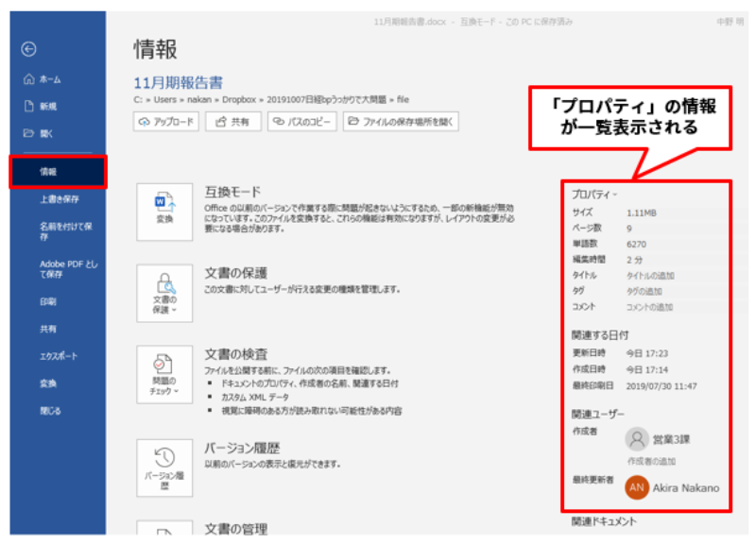Expand the プロパティ dropdown header
756x544 pixels.
pos(594,194)
